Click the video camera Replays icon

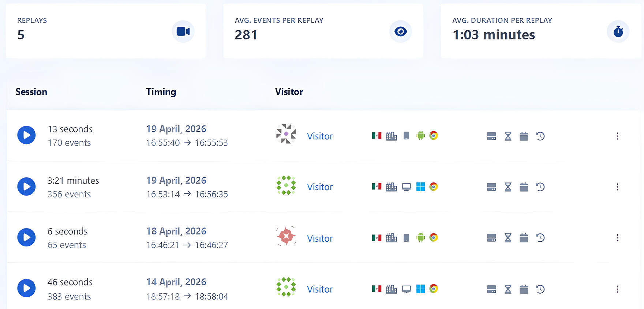pyautogui.click(x=183, y=31)
